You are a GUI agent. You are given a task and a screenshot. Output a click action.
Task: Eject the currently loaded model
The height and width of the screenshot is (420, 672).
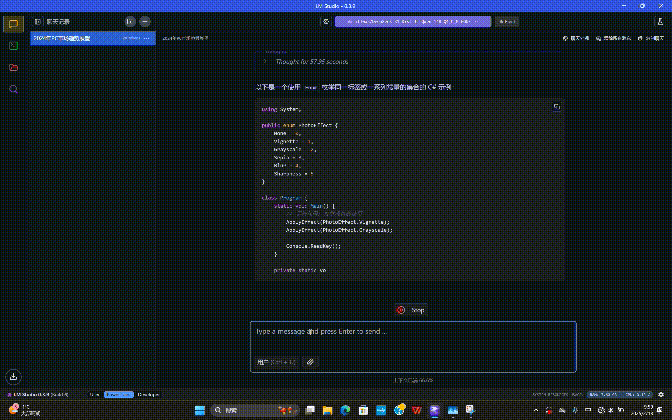point(508,20)
